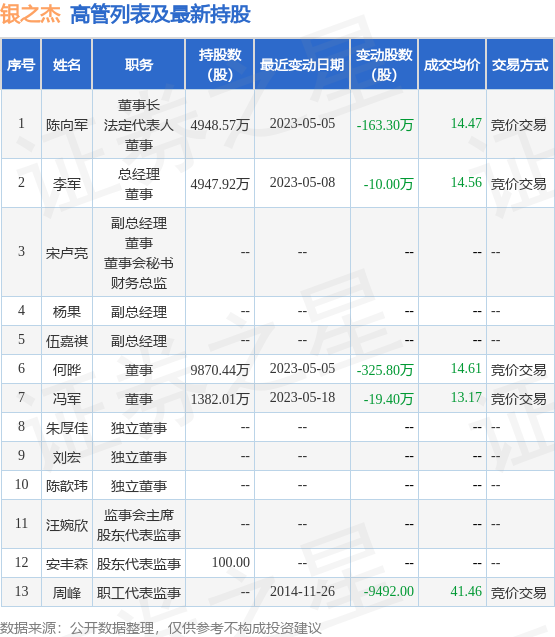Click the 银之杰 title text
The image size is (555, 637).
[30, 15]
